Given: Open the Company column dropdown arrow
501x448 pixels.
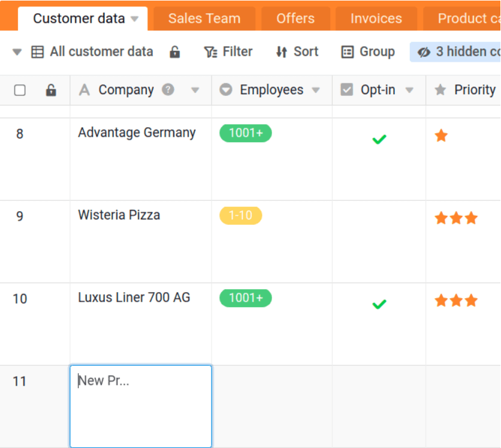Looking at the screenshot, I should coord(195,91).
